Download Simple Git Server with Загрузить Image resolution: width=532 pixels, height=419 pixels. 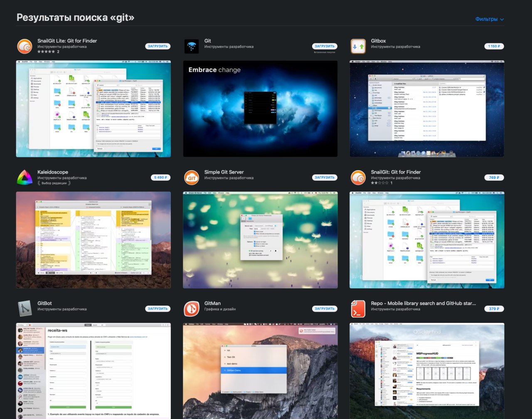click(325, 177)
